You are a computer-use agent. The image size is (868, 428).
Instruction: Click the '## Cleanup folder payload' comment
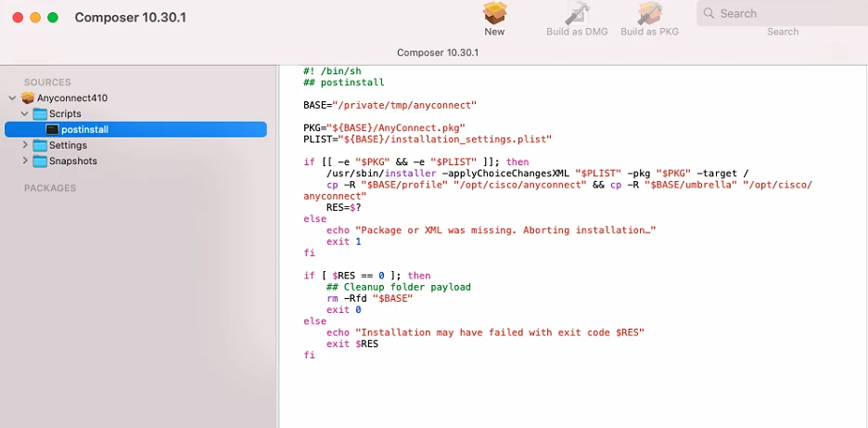click(x=399, y=287)
